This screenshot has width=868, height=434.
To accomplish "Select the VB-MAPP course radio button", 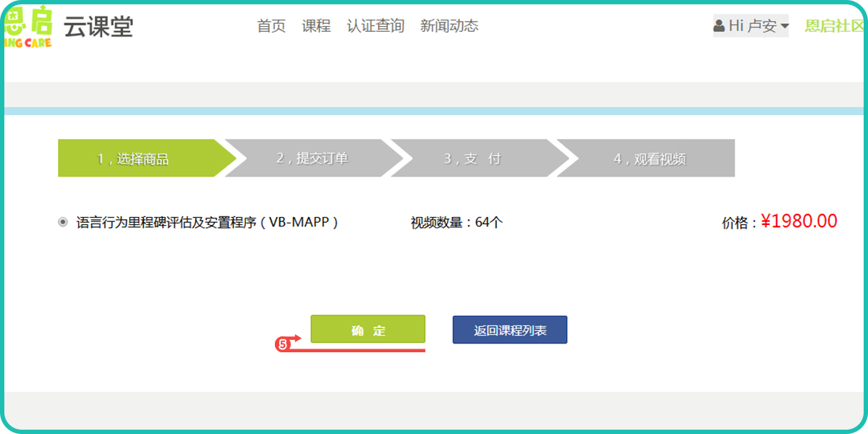I will click(63, 222).
